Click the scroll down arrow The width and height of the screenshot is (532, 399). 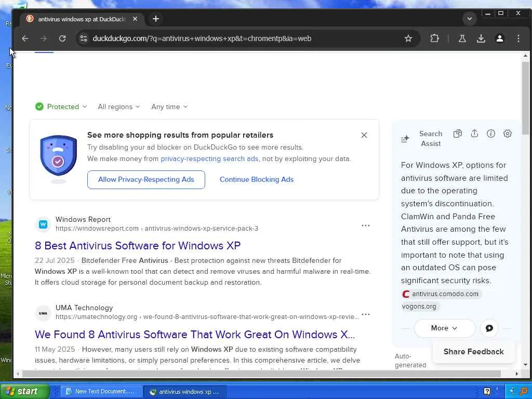tap(525, 365)
